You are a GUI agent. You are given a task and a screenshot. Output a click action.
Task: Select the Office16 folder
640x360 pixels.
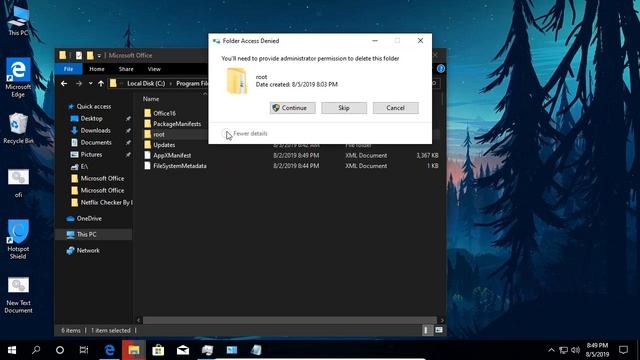[x=164, y=113]
